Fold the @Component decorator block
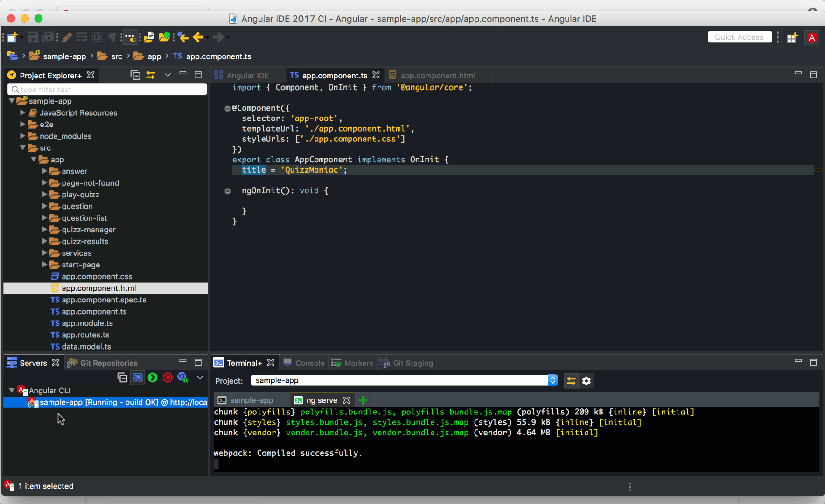 pyautogui.click(x=227, y=108)
